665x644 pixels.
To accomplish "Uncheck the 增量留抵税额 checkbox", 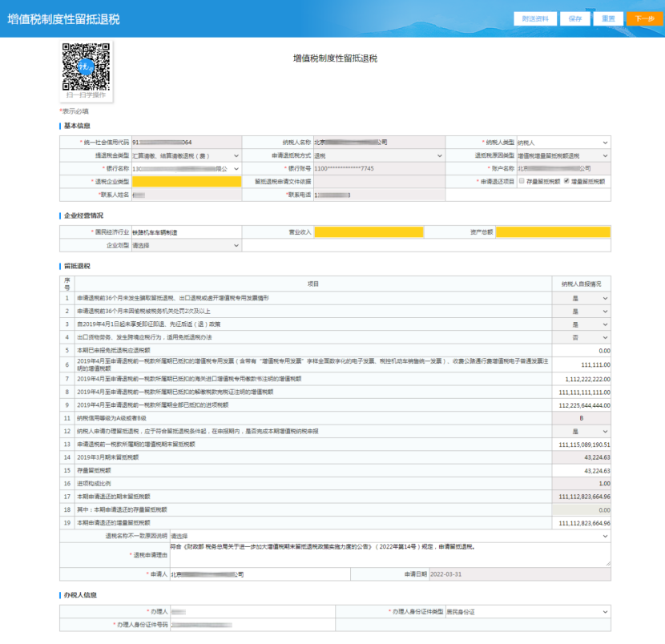I will click(566, 181).
